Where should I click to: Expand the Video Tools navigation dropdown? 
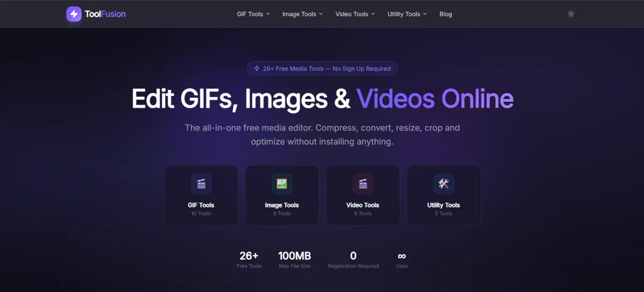point(355,14)
